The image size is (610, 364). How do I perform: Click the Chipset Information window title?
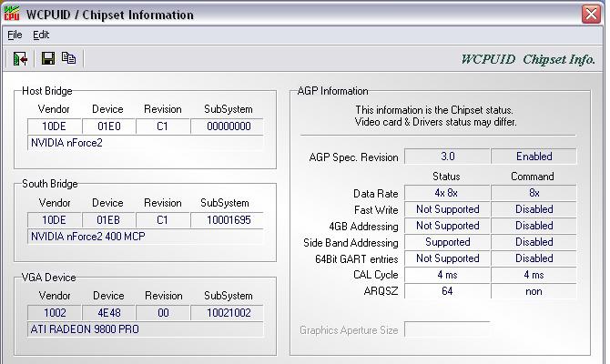pyautogui.click(x=110, y=15)
